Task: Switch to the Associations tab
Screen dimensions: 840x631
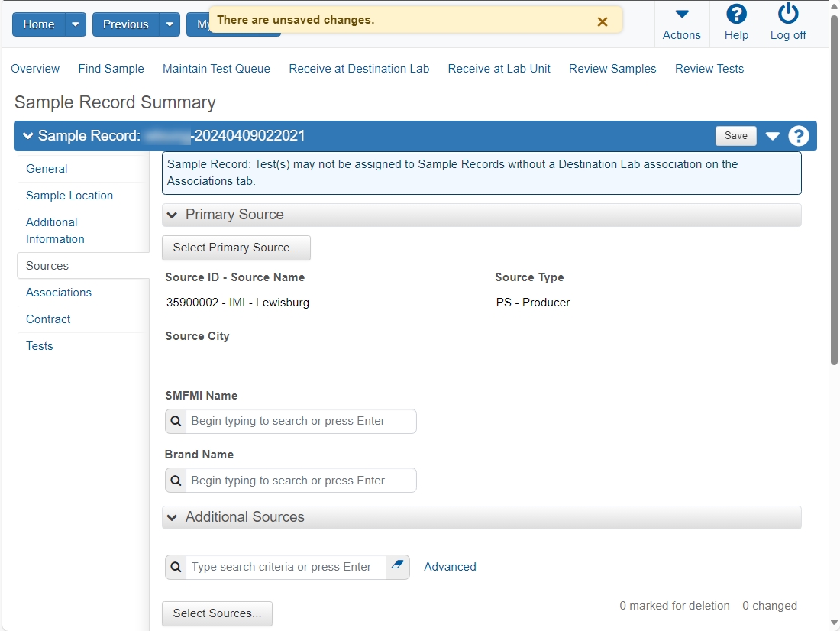Action: pos(59,293)
